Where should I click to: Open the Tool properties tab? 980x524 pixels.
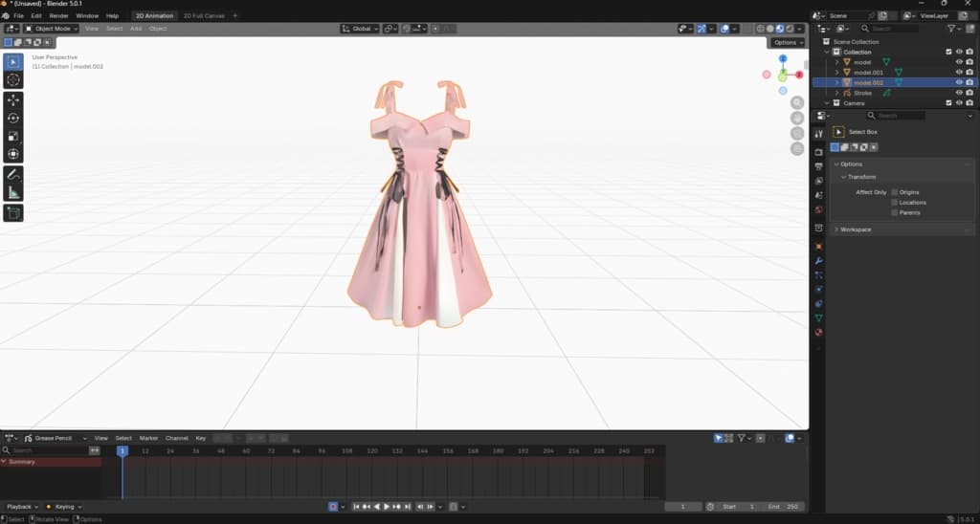(819, 134)
